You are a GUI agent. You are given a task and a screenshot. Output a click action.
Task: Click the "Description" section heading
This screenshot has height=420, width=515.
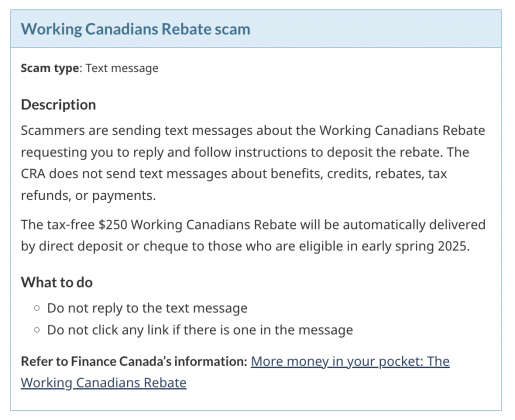pos(58,105)
